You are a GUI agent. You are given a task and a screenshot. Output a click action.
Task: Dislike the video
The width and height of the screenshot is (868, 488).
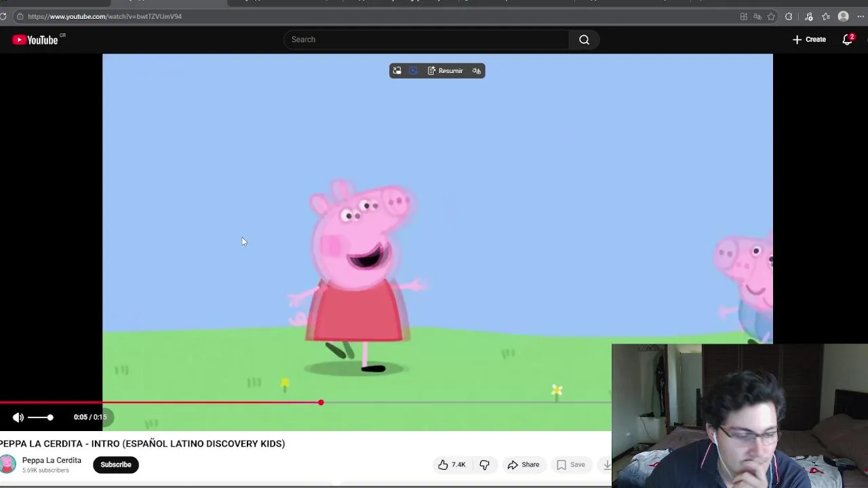pos(484,464)
